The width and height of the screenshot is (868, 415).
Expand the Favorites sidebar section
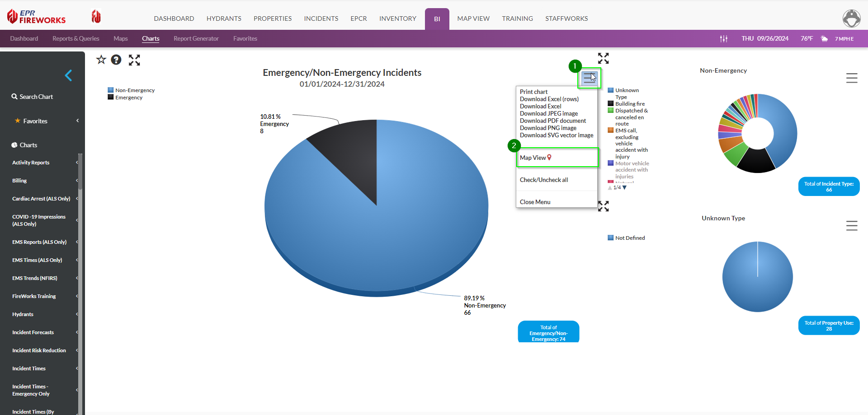click(x=35, y=121)
